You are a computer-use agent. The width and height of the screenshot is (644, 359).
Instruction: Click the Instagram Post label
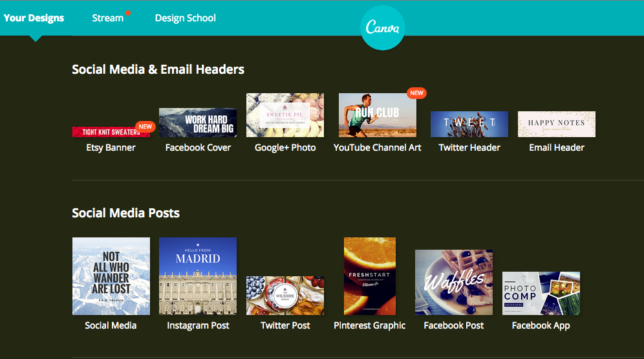(198, 325)
